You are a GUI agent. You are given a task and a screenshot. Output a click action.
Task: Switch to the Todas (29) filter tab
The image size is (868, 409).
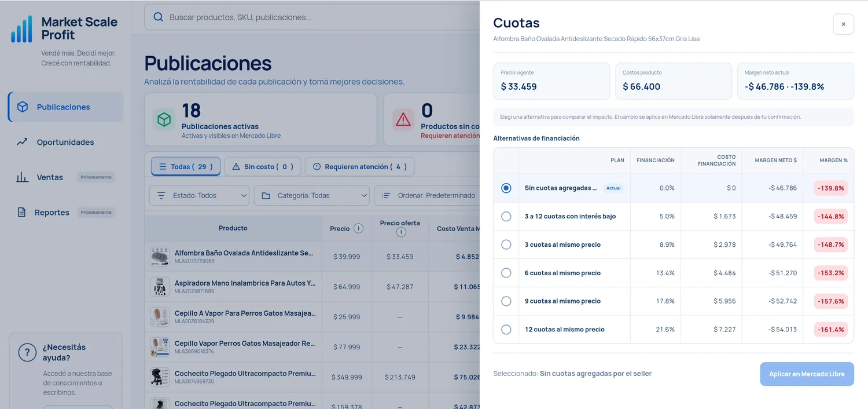(186, 166)
